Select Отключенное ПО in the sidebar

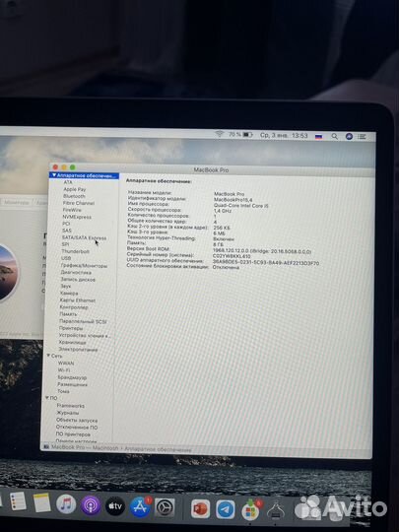[77, 427]
